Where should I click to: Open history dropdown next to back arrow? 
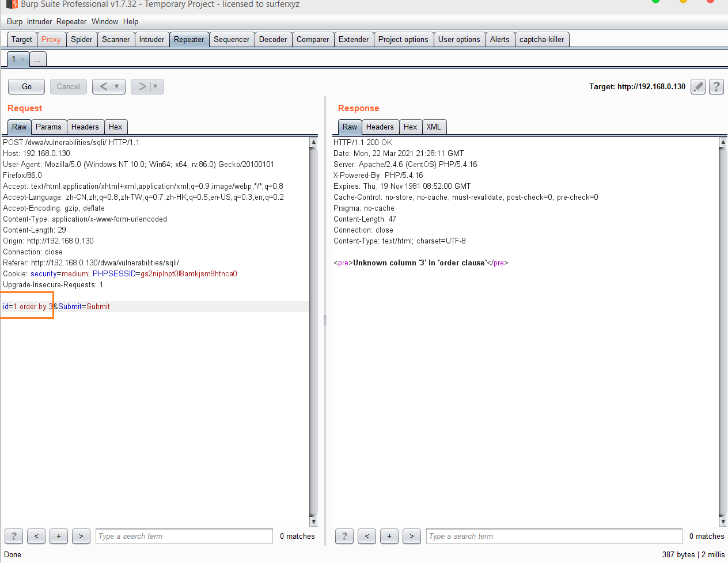[x=117, y=86]
